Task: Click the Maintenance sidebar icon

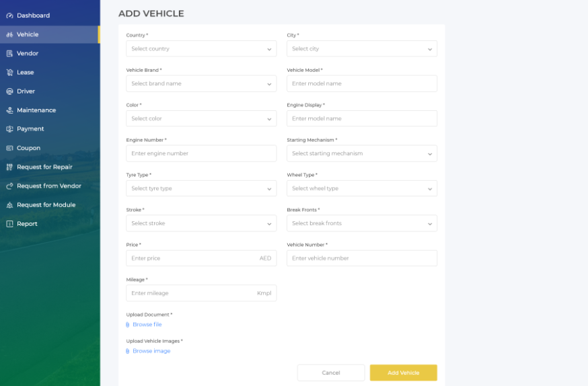Action: tap(9, 110)
